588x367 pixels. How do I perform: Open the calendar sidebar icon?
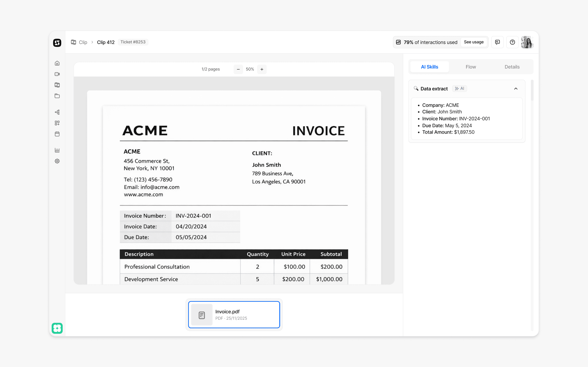[x=57, y=134]
